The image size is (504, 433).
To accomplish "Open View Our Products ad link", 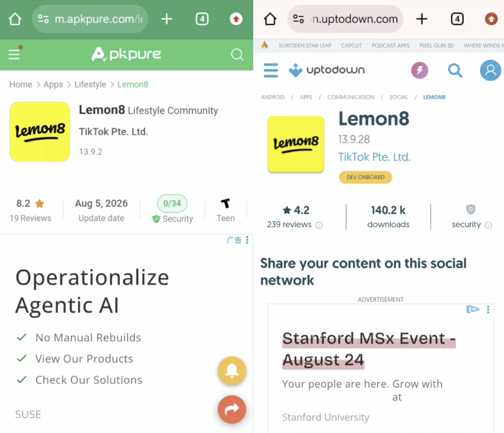I will tap(84, 359).
